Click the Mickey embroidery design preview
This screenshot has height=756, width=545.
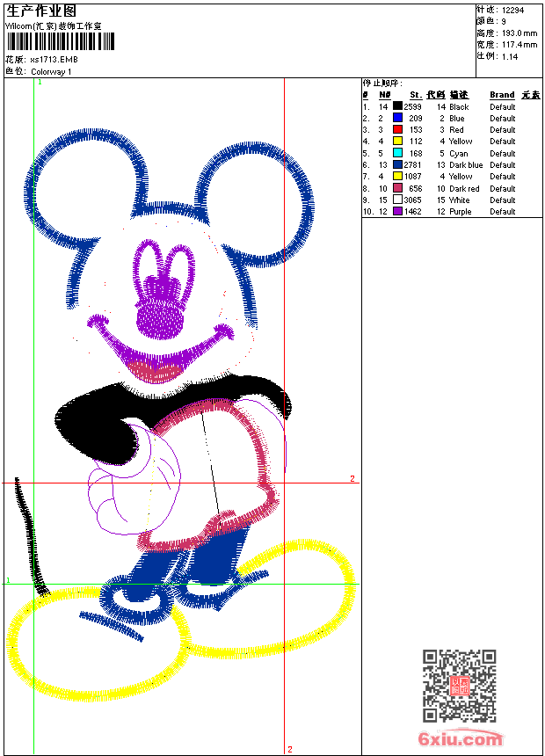[x=182, y=415]
